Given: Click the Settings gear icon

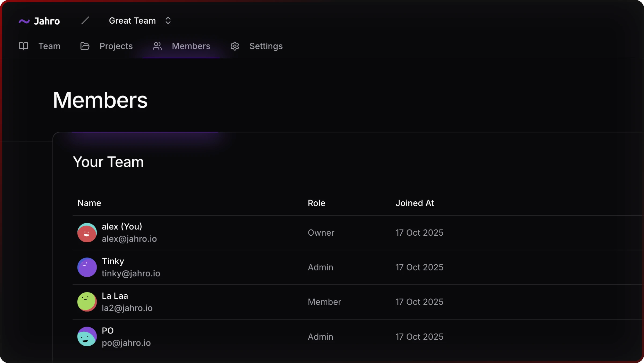Looking at the screenshot, I should (x=235, y=46).
